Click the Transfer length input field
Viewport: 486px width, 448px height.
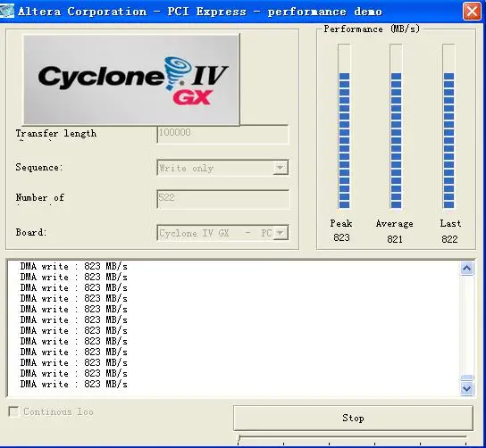(x=222, y=135)
